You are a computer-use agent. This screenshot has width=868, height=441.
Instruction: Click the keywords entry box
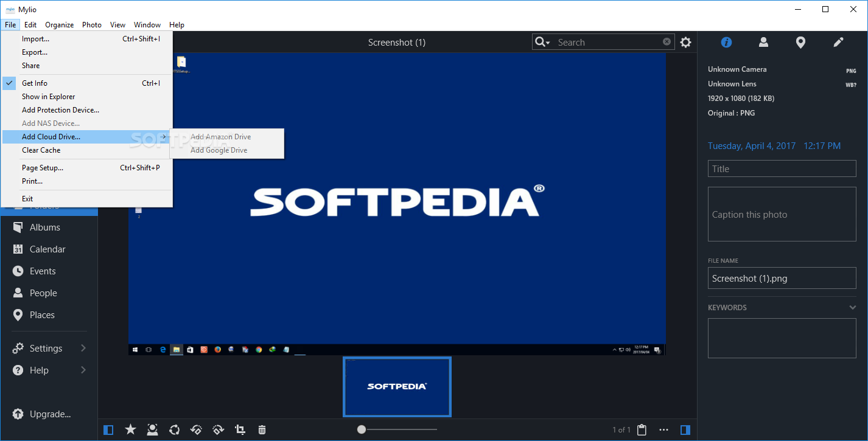click(x=782, y=338)
